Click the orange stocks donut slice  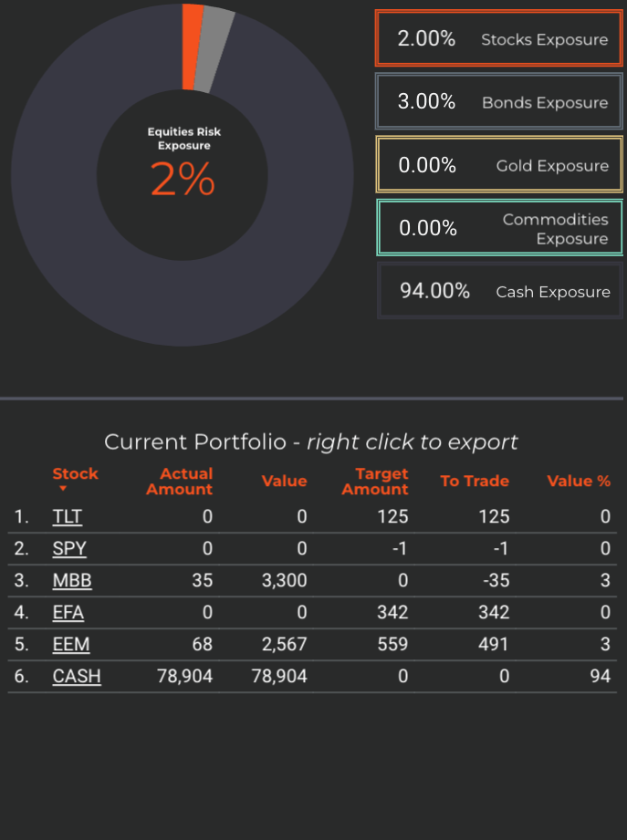click(192, 47)
